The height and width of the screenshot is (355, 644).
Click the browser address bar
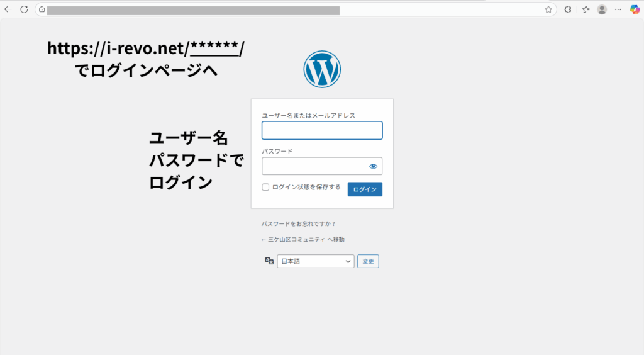point(296,9)
